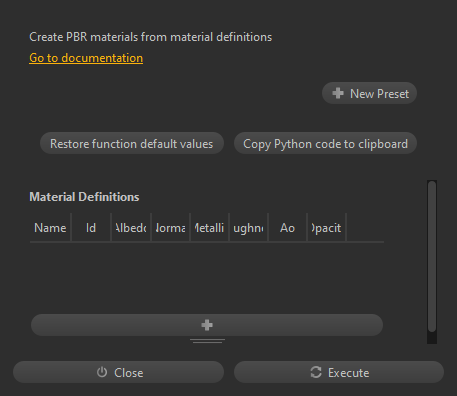
Task: Click the vertical scrollbar thumb
Action: 432,256
